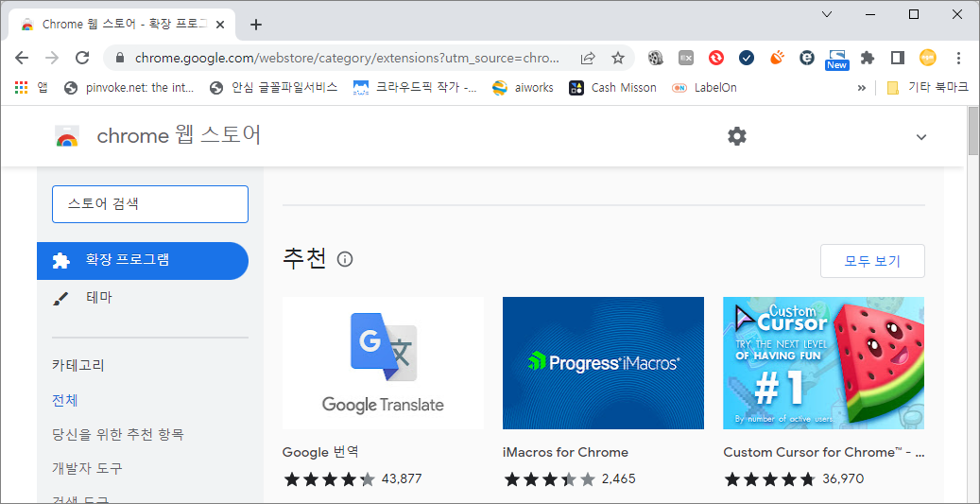Click the orange extension icon
This screenshot has height=504, width=980.
point(776,59)
